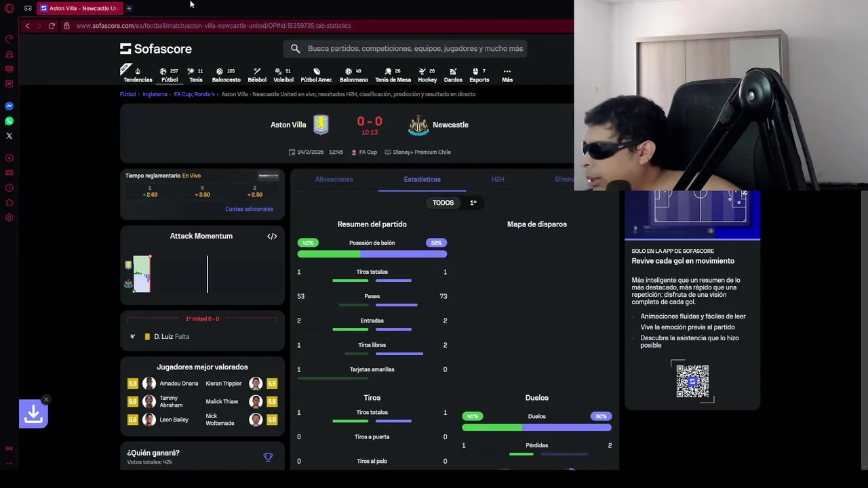The image size is (868, 488).
Task: Click the D. Luiz Falta incident
Action: 202,337
